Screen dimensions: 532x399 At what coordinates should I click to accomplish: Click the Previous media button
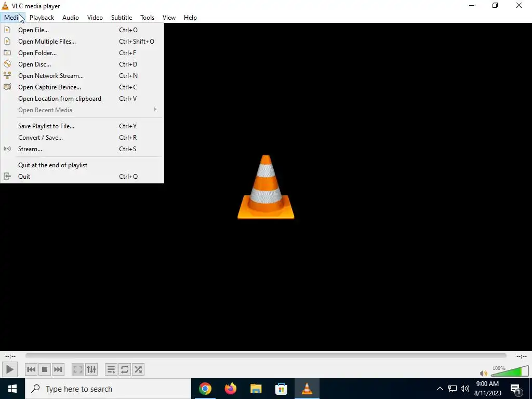click(31, 369)
